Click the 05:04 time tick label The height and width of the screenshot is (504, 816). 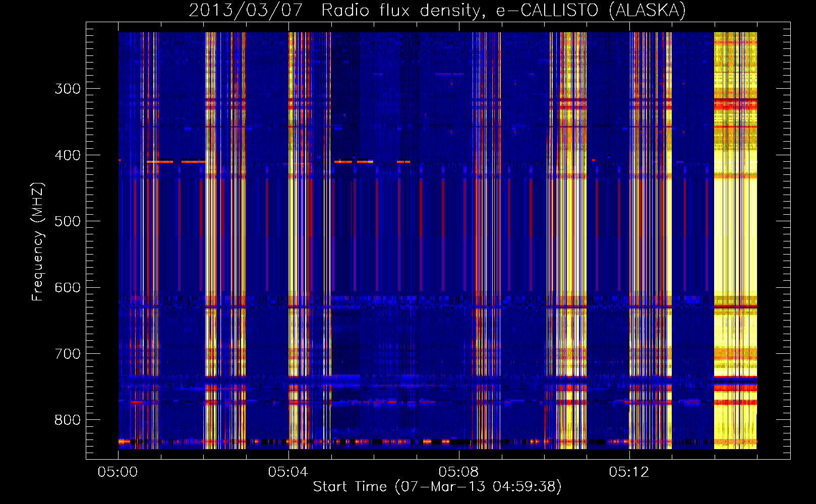coord(288,472)
